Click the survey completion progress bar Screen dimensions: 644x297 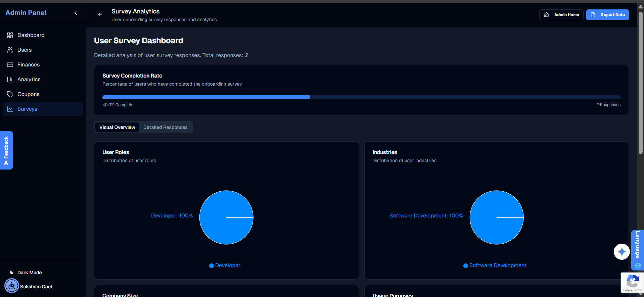click(x=361, y=97)
